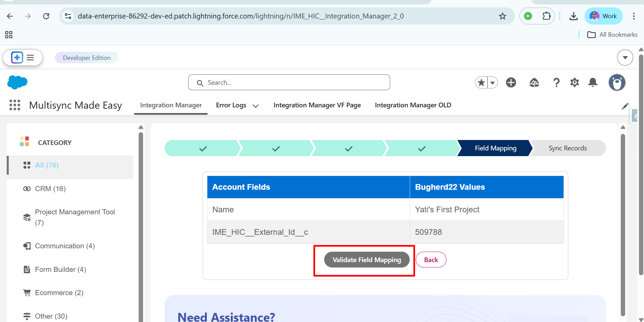
Task: Click the first completed step checkmark
Action: [x=203, y=148]
